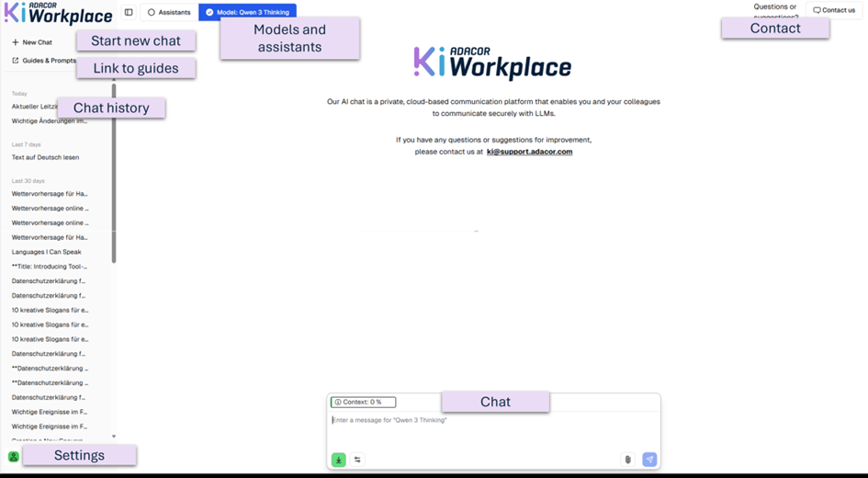Open chat '**Title: Introducing Tool-...'
Image resolution: width=868 pixels, height=478 pixels.
[50, 267]
